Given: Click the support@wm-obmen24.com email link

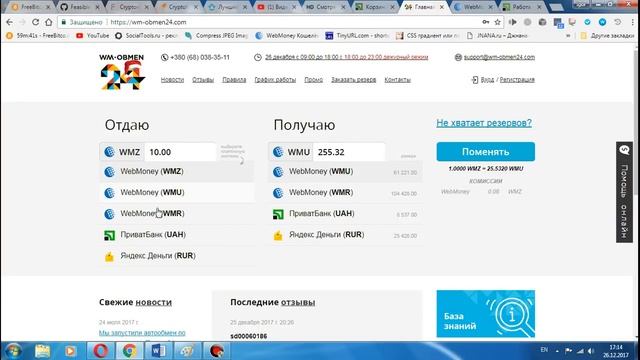Looking at the screenshot, I should [499, 57].
